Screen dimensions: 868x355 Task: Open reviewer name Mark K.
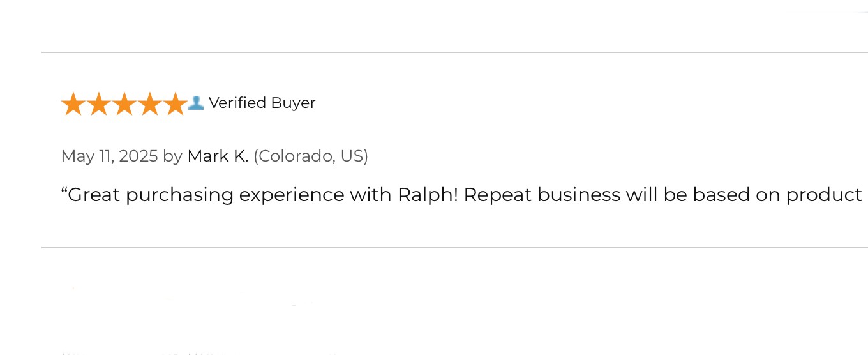218,156
